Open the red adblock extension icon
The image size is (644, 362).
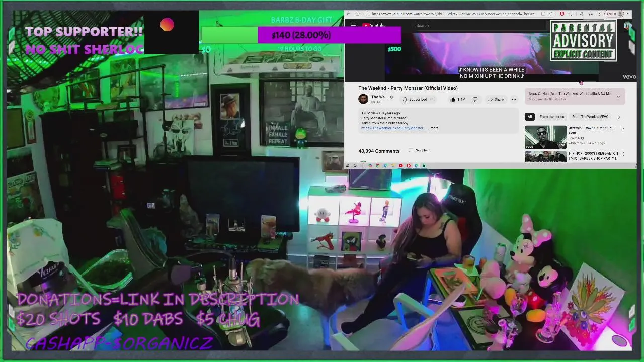point(561,14)
